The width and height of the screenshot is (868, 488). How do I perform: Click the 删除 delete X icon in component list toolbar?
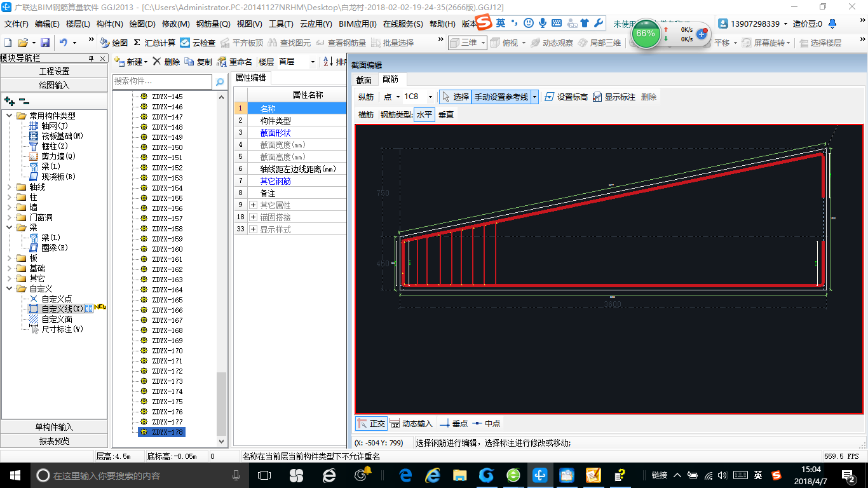[x=157, y=62]
